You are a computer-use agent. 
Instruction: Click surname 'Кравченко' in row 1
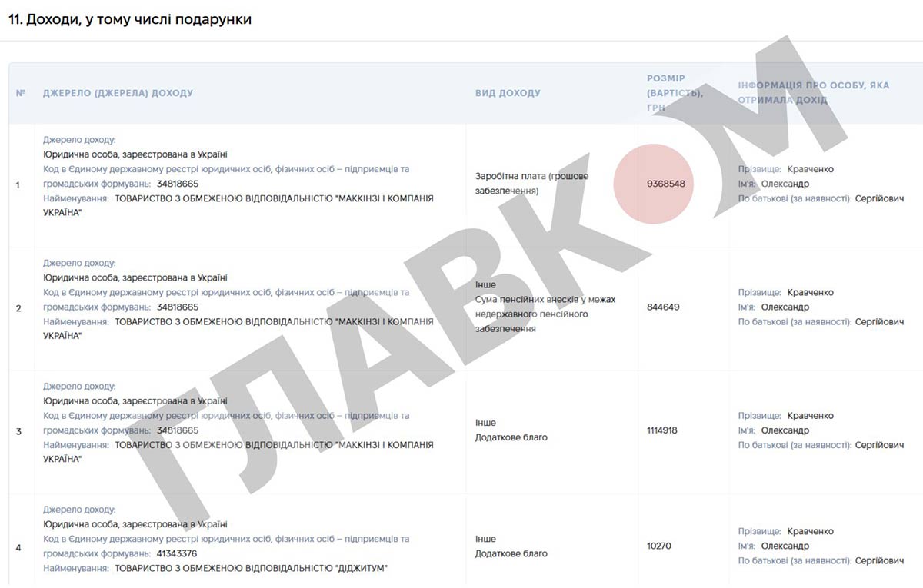click(811, 169)
